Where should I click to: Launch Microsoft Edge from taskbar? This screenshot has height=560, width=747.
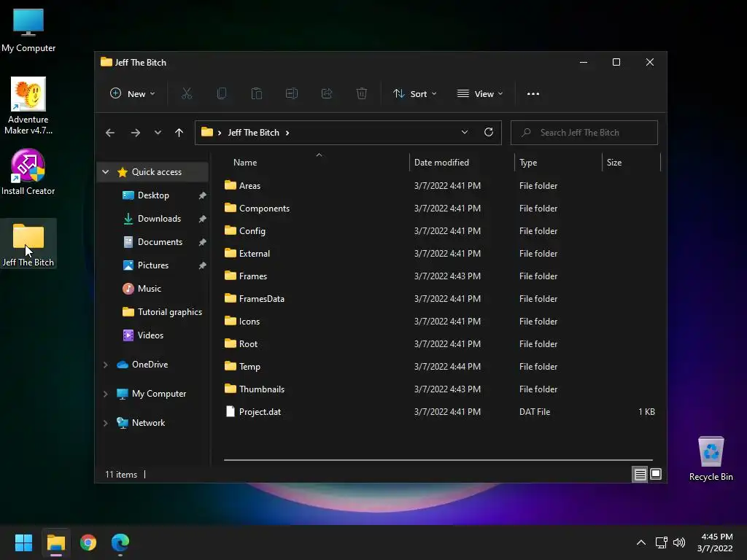coord(120,542)
